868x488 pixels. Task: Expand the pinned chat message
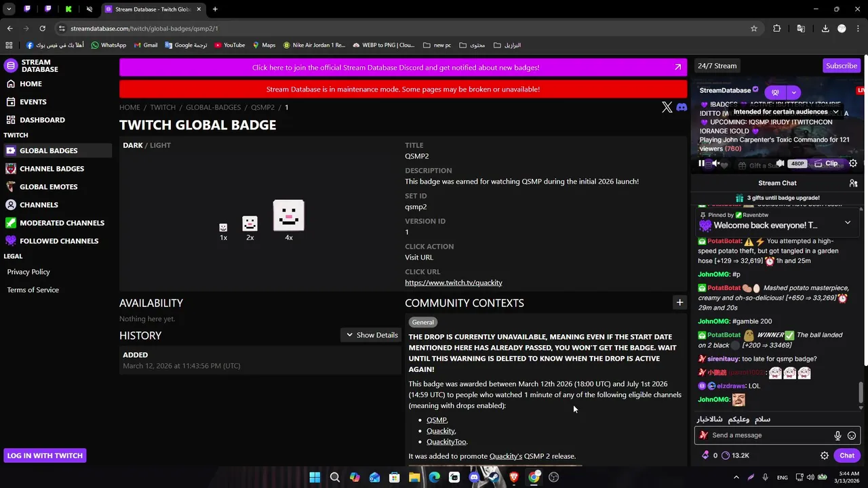pyautogui.click(x=848, y=222)
